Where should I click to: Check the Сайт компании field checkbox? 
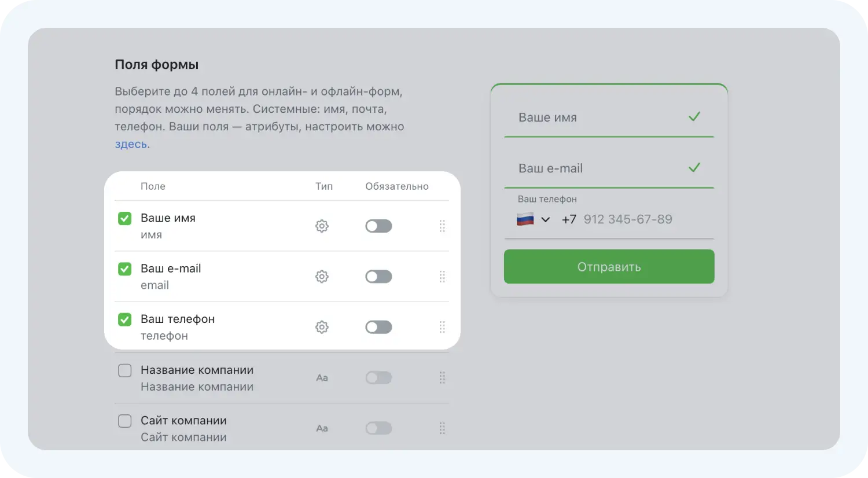124,421
